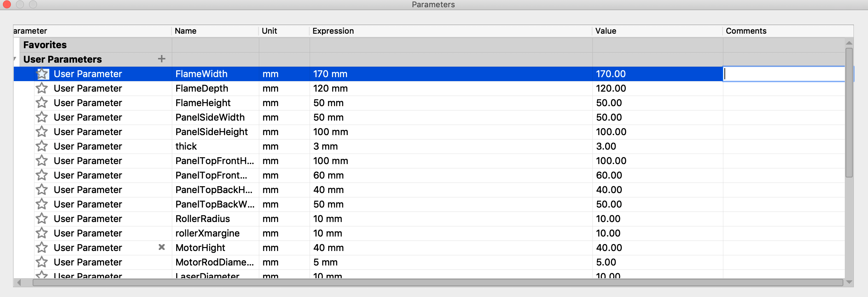This screenshot has height=297, width=868.
Task: Click favorite star beside PanelSideWidth row
Action: [x=42, y=117]
